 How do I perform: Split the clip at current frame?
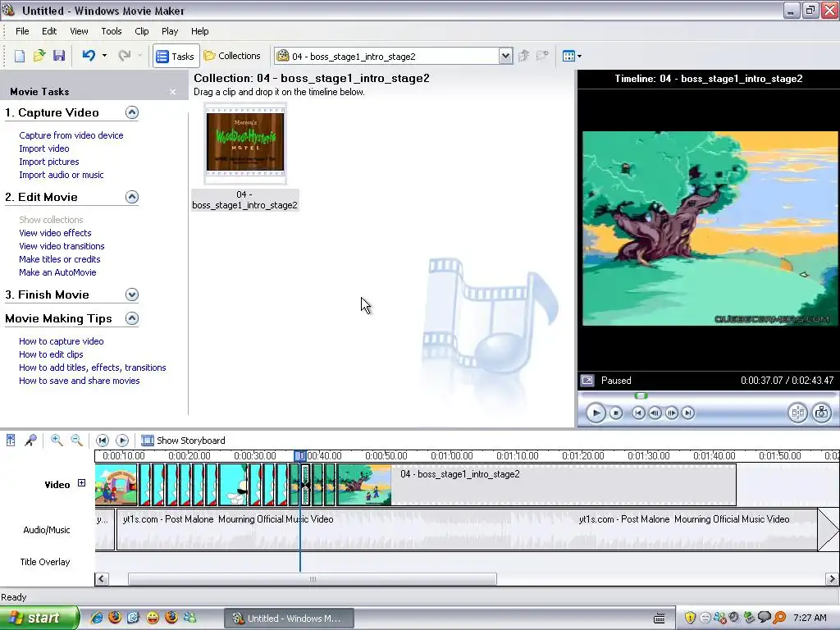pyautogui.click(x=797, y=413)
